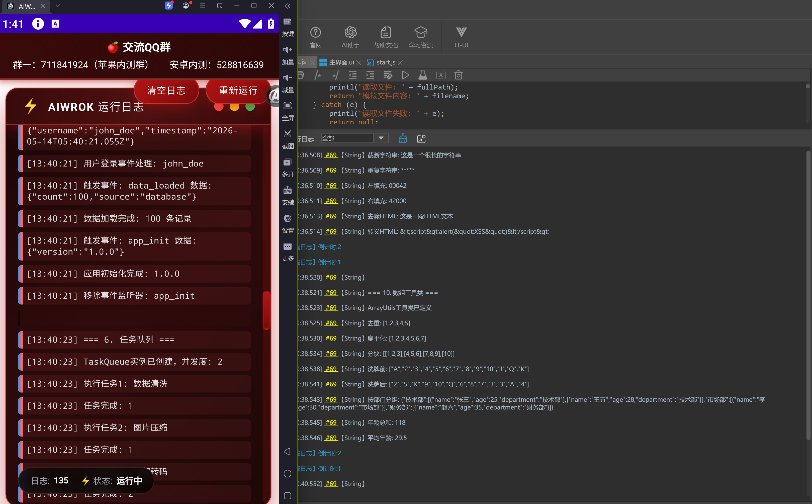Select log entry '应用初始化完成: 1.0.0'
The height and width of the screenshot is (504, 812).
135,274
